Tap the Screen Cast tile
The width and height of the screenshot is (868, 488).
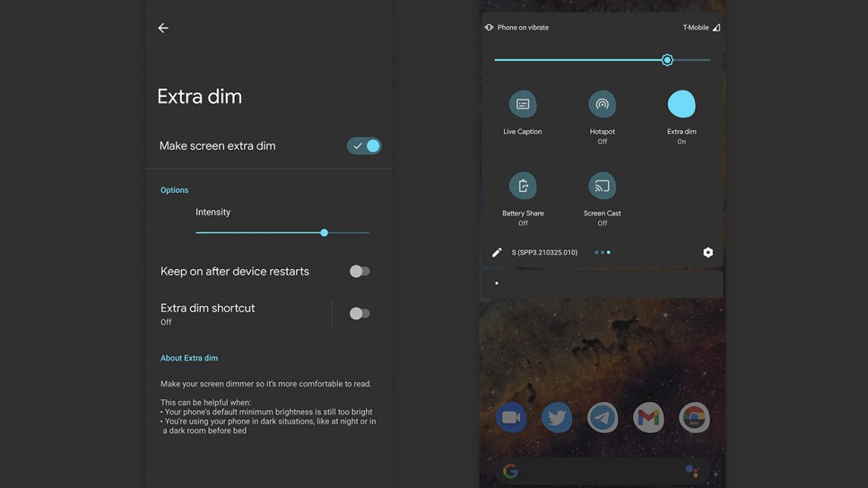602,186
